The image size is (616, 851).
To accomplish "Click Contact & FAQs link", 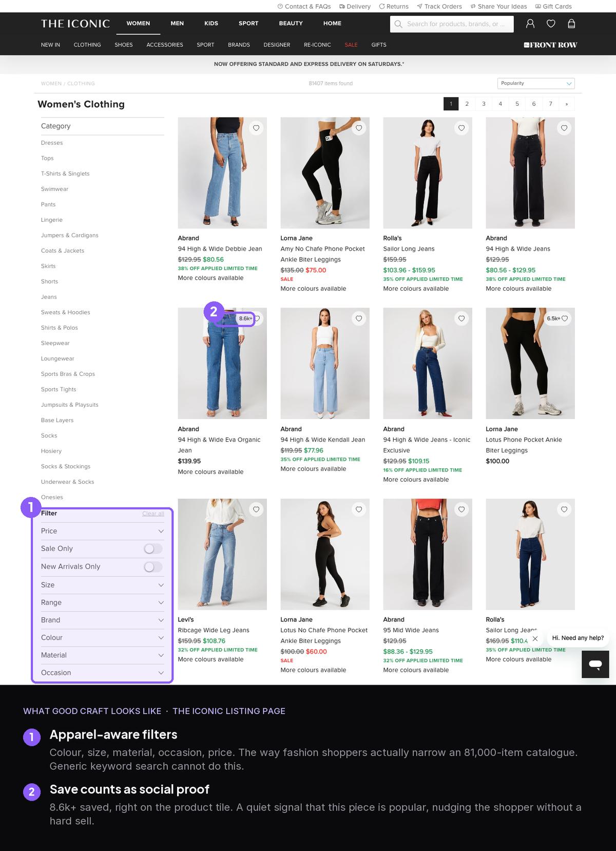I will [304, 7].
